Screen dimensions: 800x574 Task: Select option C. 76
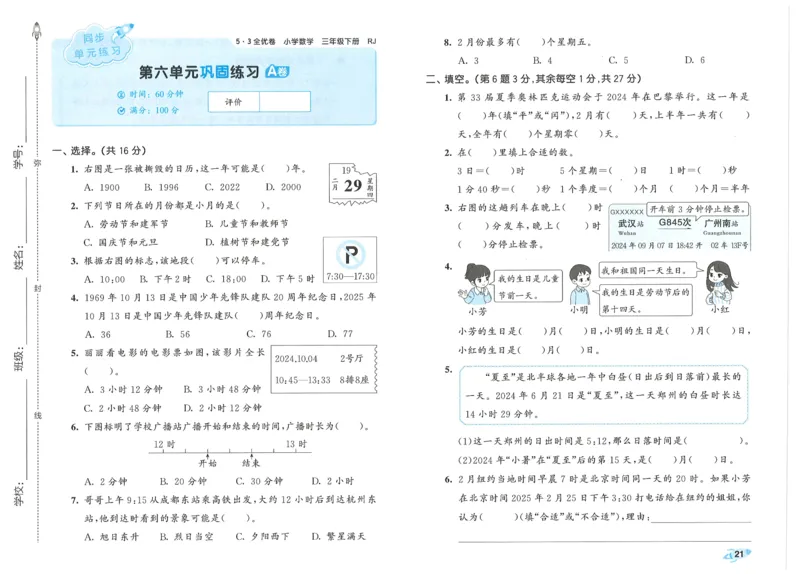click(x=259, y=334)
